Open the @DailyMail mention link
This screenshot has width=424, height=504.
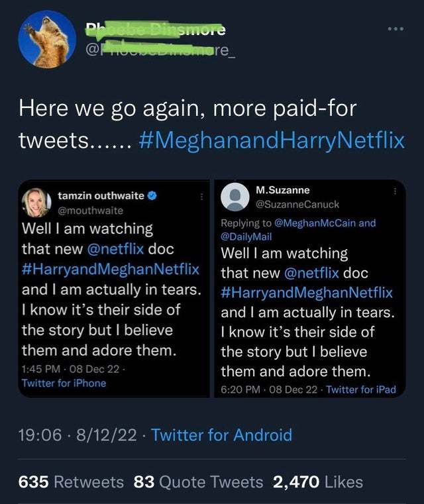tap(246, 236)
